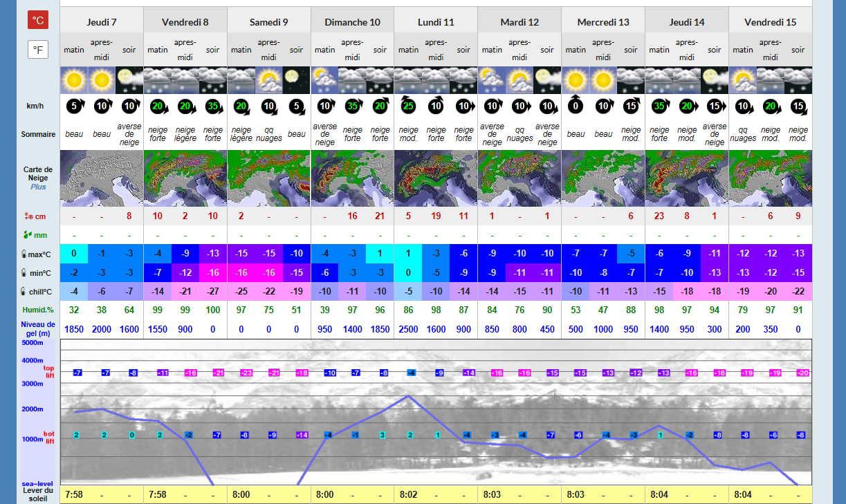Click the freezing level peak on Lundi 11 chart

point(408,396)
